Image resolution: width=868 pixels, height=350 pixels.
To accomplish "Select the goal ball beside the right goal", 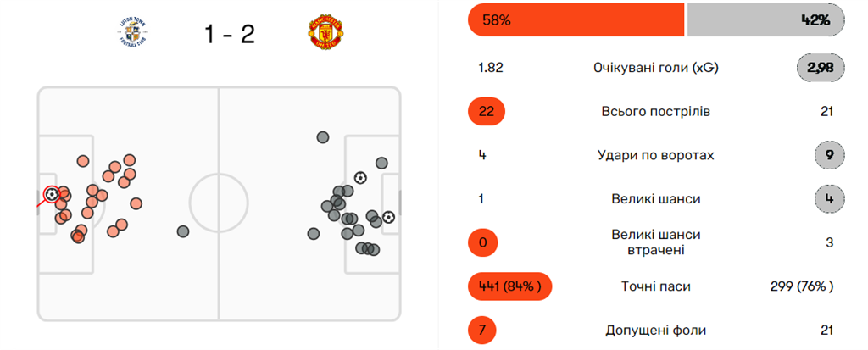I will 388,217.
